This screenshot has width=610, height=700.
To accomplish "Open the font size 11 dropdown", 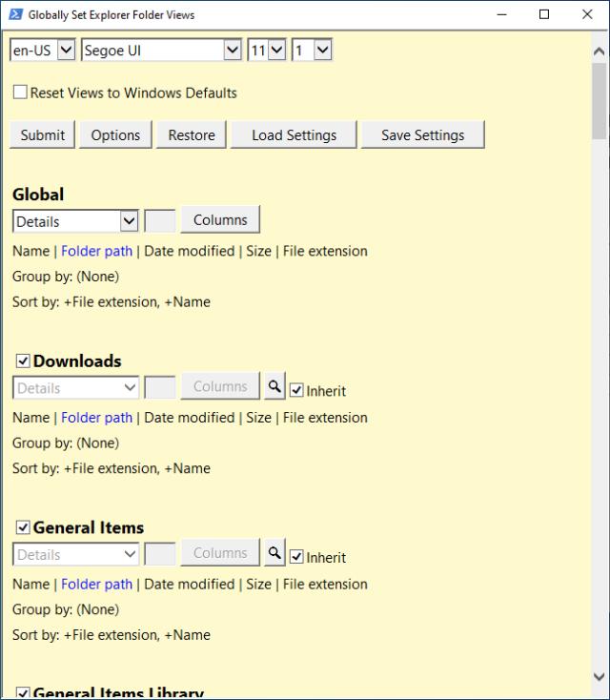I will 267,51.
